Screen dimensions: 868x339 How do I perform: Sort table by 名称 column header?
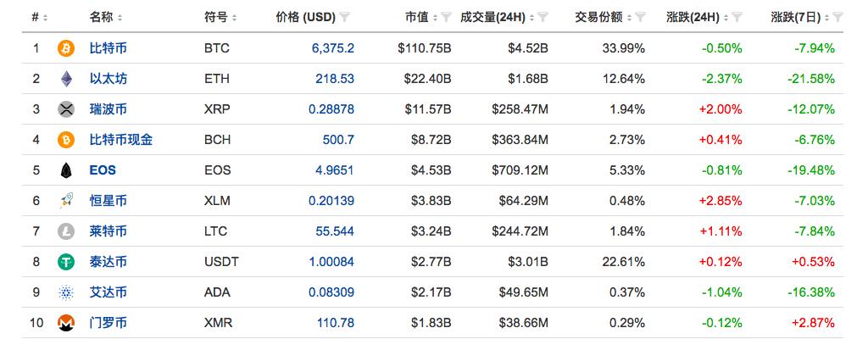coord(105,17)
